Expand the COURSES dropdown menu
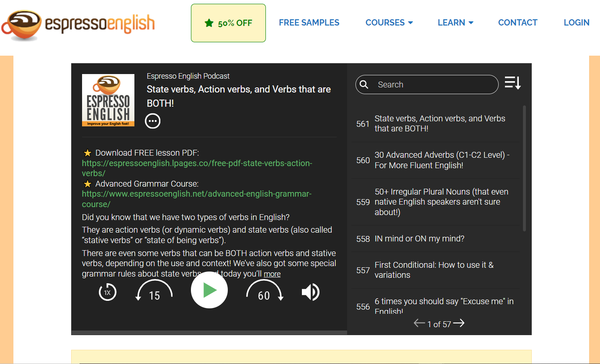This screenshot has width=600, height=364. [x=389, y=23]
